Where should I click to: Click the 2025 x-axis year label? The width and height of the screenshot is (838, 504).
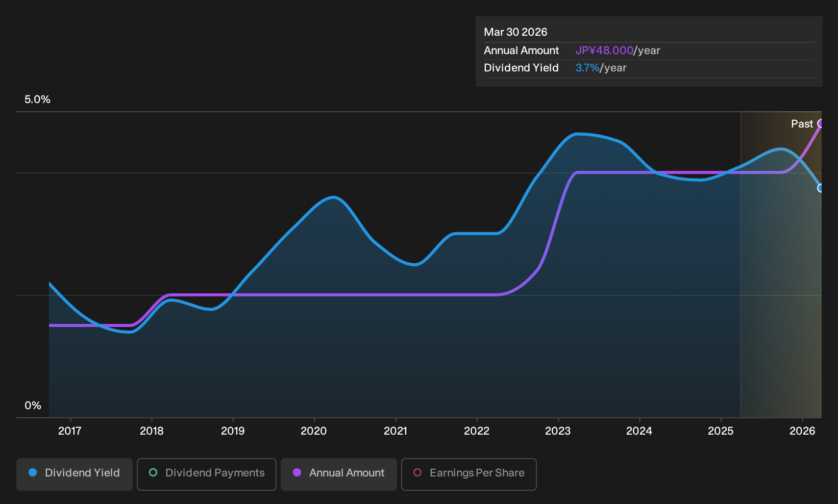coord(721,431)
